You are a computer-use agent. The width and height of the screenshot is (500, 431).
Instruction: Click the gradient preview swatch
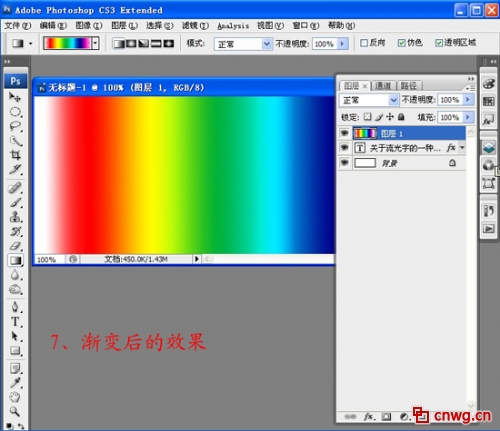coord(68,43)
